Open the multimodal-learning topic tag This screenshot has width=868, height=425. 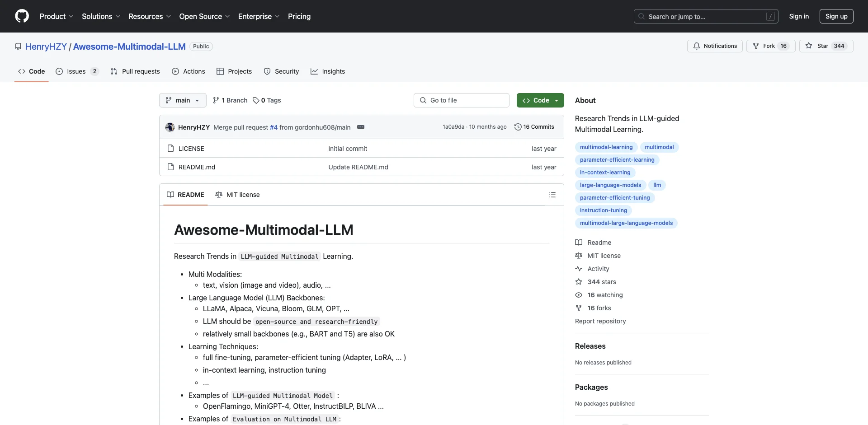[606, 147]
